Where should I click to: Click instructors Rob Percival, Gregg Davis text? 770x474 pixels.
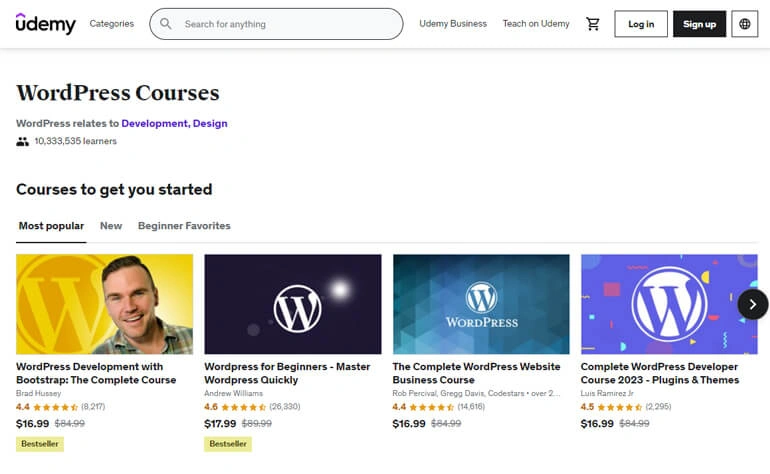[x=476, y=393]
